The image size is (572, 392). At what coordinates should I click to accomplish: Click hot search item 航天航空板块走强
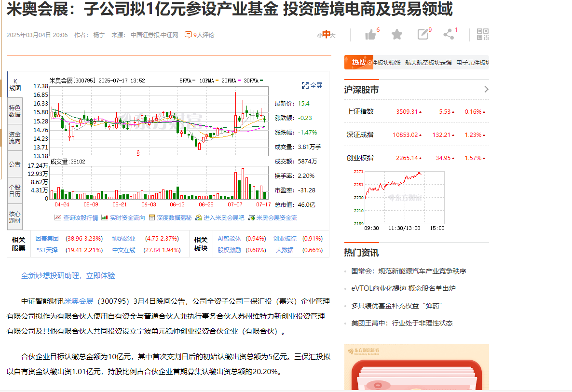(x=428, y=63)
